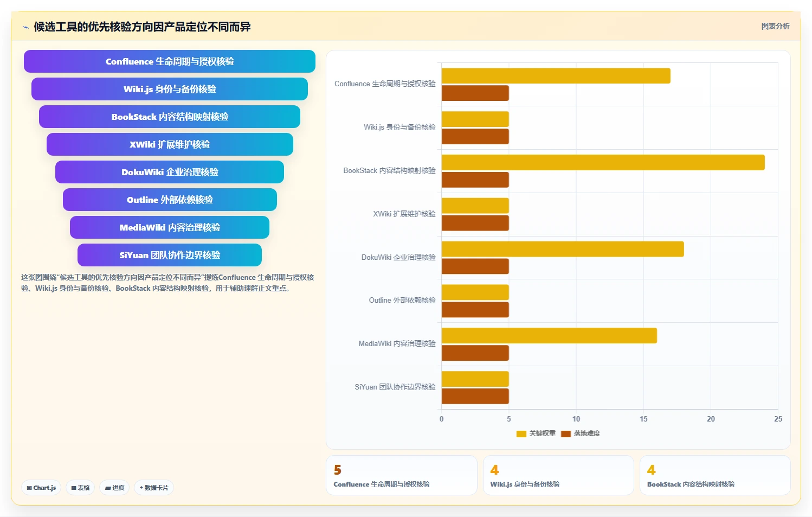The image size is (812, 517).
Task: Click the brown bar for XWiki 扩展维护核验
Action: [475, 224]
